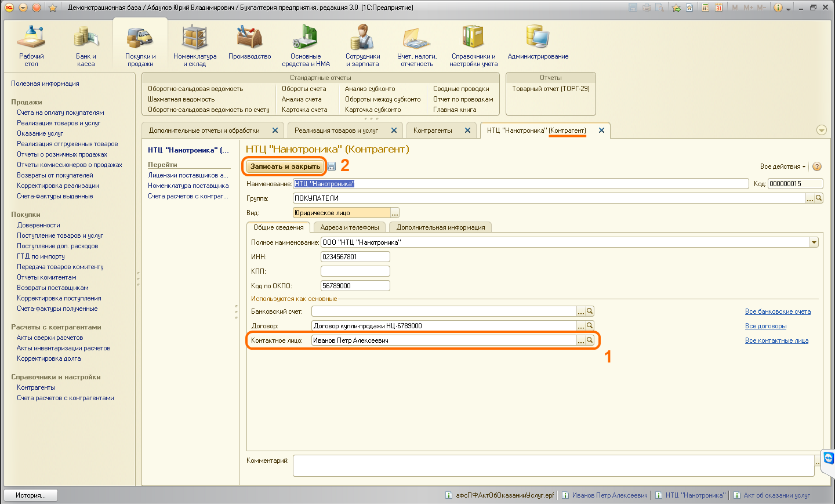
Task: Add to favorites with the star arrow icon
Action: (x=676, y=8)
